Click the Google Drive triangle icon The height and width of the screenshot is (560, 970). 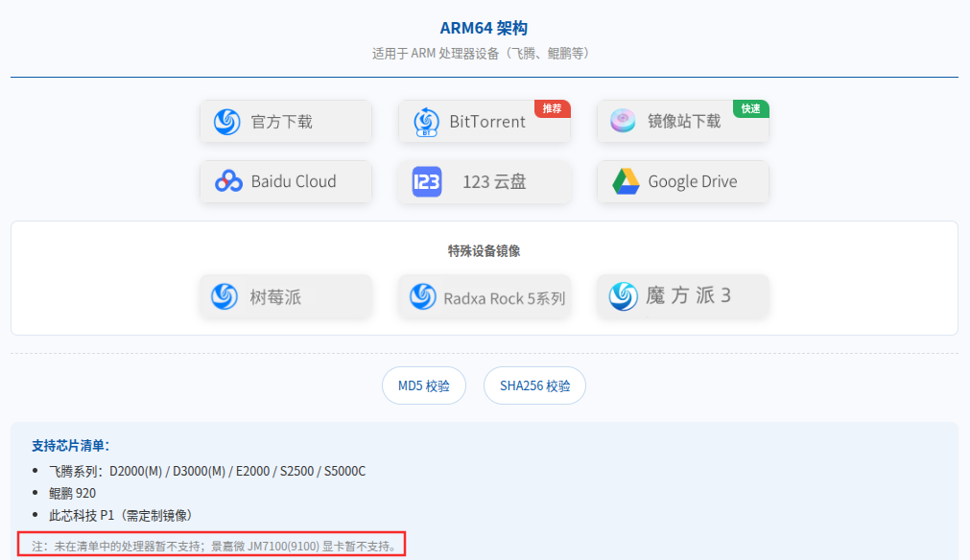(626, 181)
